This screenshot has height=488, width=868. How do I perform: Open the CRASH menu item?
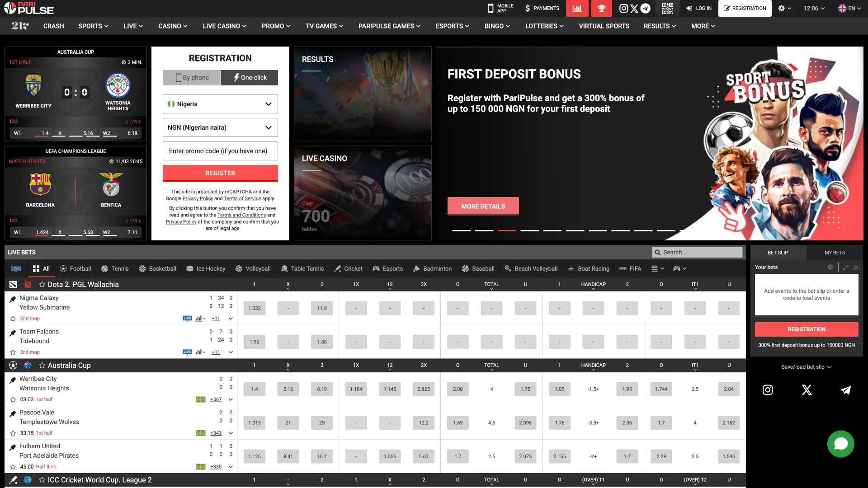tap(54, 26)
